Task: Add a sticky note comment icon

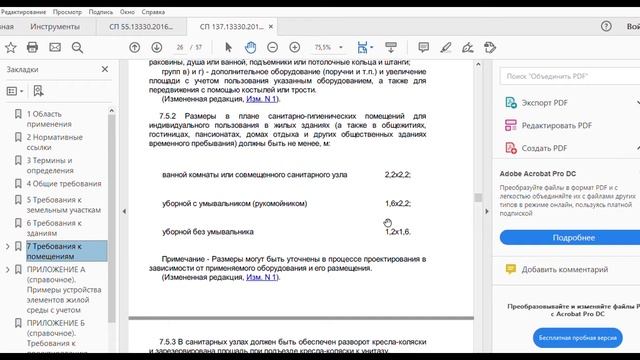Action: coord(424,48)
